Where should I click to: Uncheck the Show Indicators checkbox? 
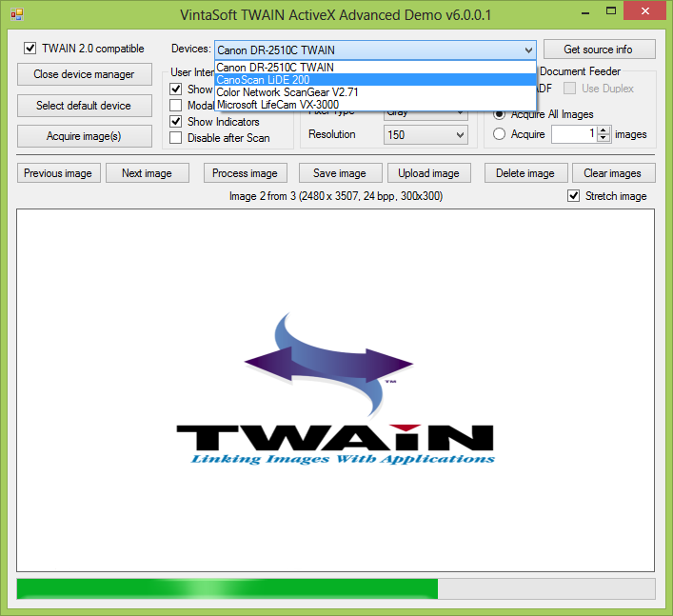(176, 122)
